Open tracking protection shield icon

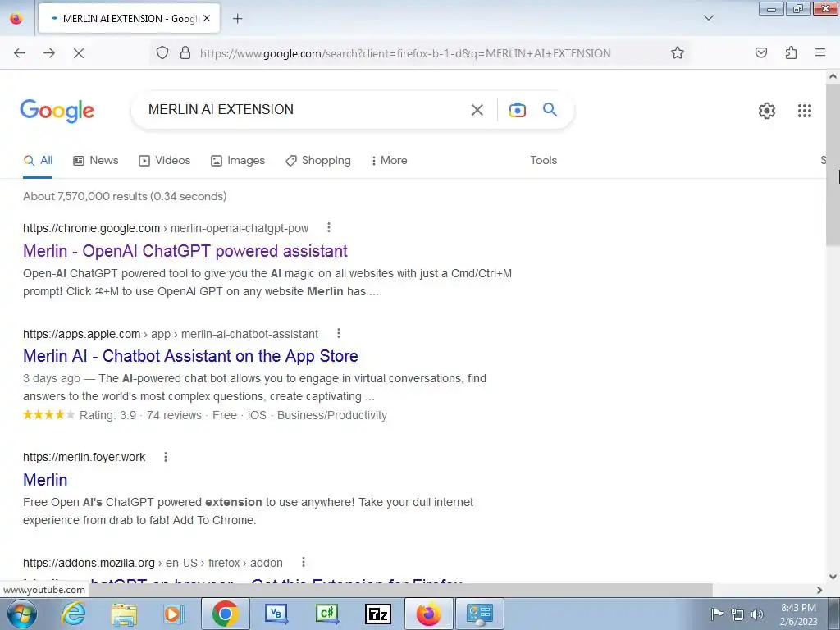tap(162, 53)
